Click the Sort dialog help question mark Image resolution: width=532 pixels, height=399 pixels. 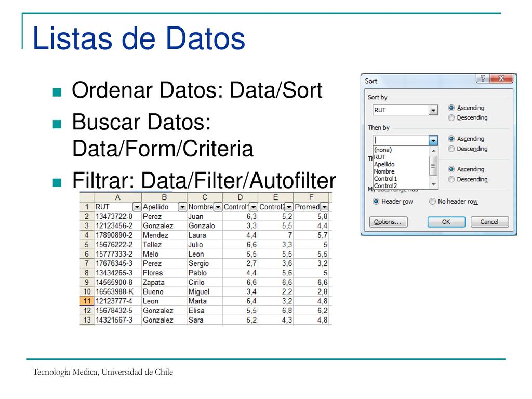(483, 78)
